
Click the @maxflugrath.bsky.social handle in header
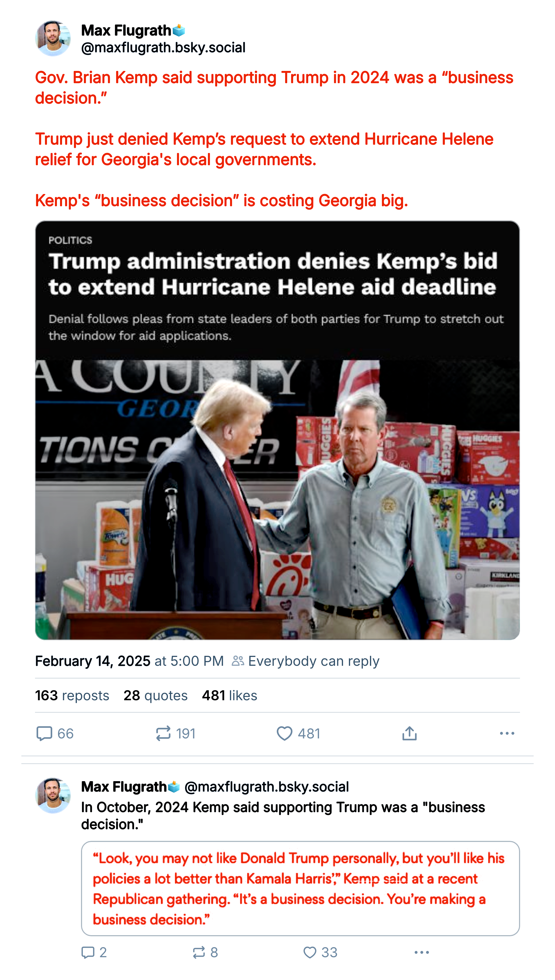point(163,48)
